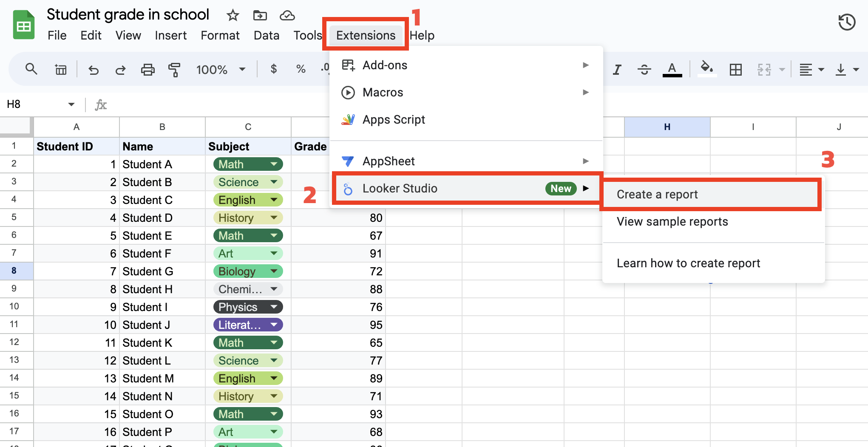
Task: Open the horizontal alignment dropdown
Action: click(811, 69)
